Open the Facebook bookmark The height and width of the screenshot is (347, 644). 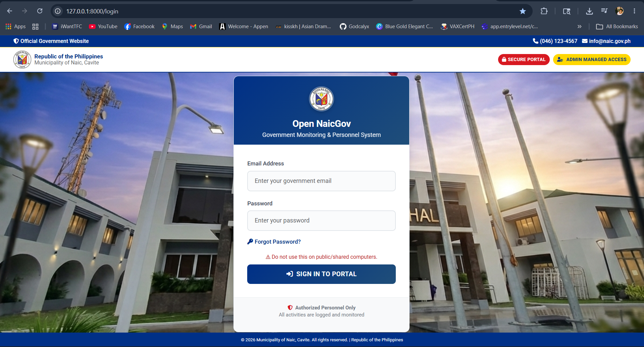pos(140,27)
